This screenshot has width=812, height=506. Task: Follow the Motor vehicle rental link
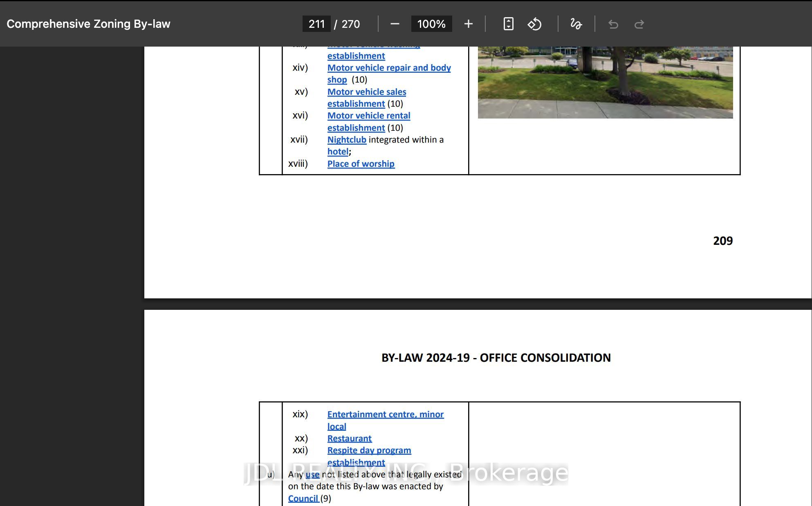pos(369,116)
